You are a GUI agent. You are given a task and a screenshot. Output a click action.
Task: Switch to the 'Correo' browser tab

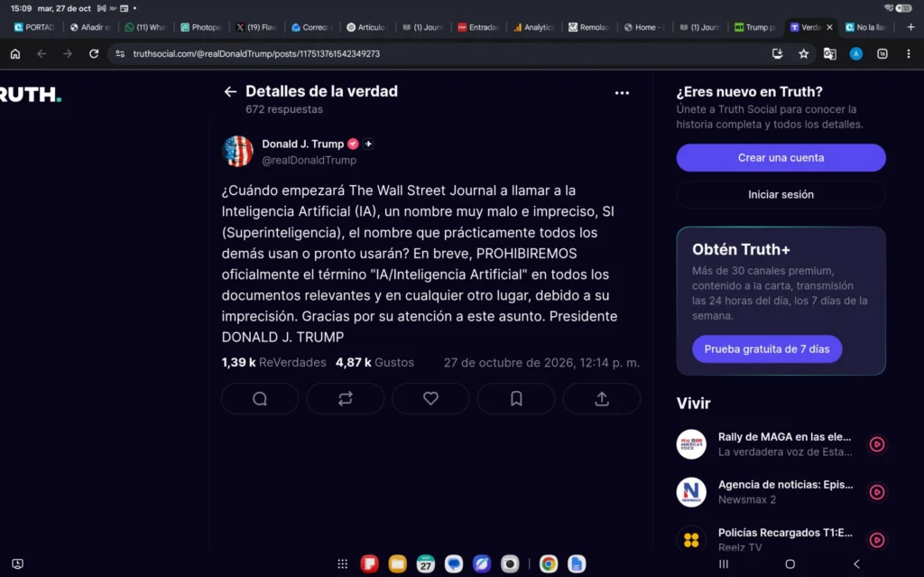click(311, 27)
